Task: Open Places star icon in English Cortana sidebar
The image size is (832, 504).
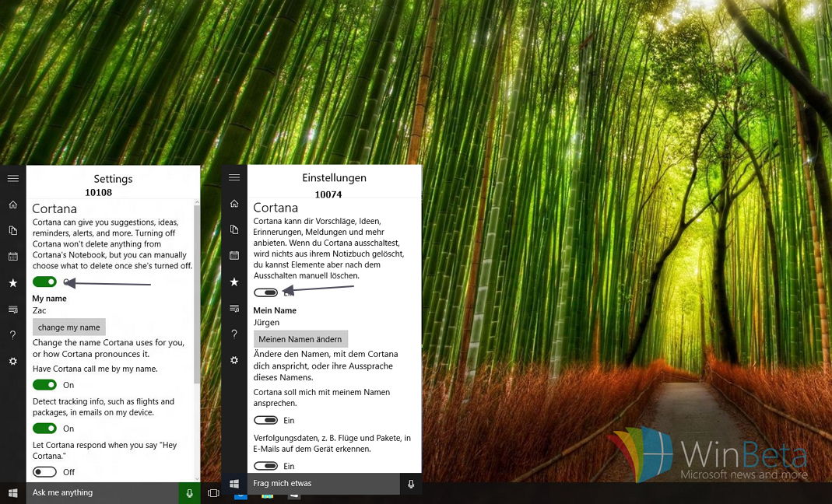Action: [13, 283]
